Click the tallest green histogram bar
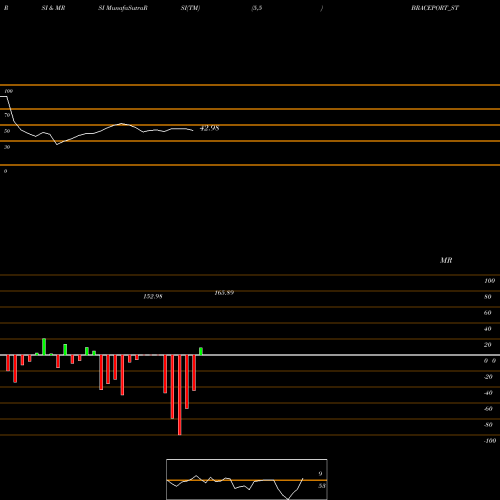The width and height of the screenshot is (500, 500). point(44,347)
